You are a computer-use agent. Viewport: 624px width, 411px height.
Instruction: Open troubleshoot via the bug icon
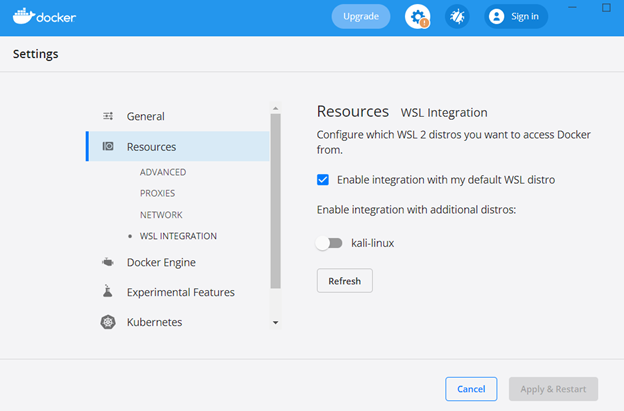click(457, 16)
